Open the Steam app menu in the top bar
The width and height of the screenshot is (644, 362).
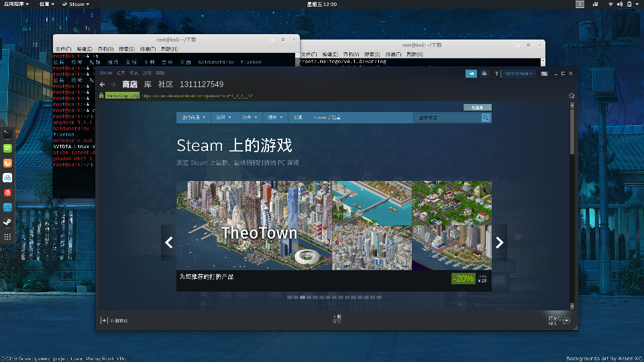coord(76,4)
